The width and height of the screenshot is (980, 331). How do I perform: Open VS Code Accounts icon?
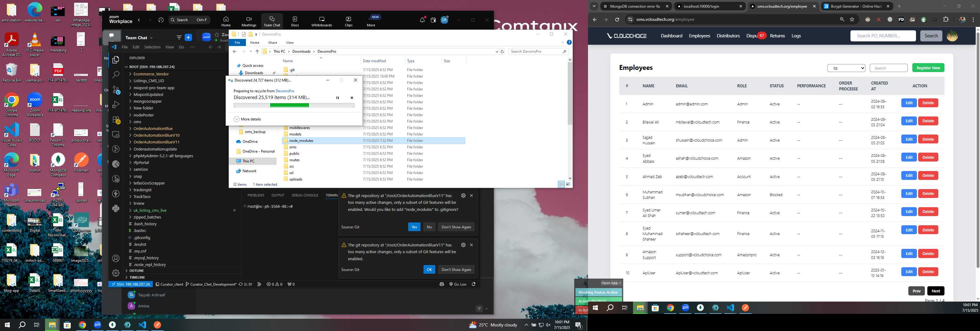point(116,258)
